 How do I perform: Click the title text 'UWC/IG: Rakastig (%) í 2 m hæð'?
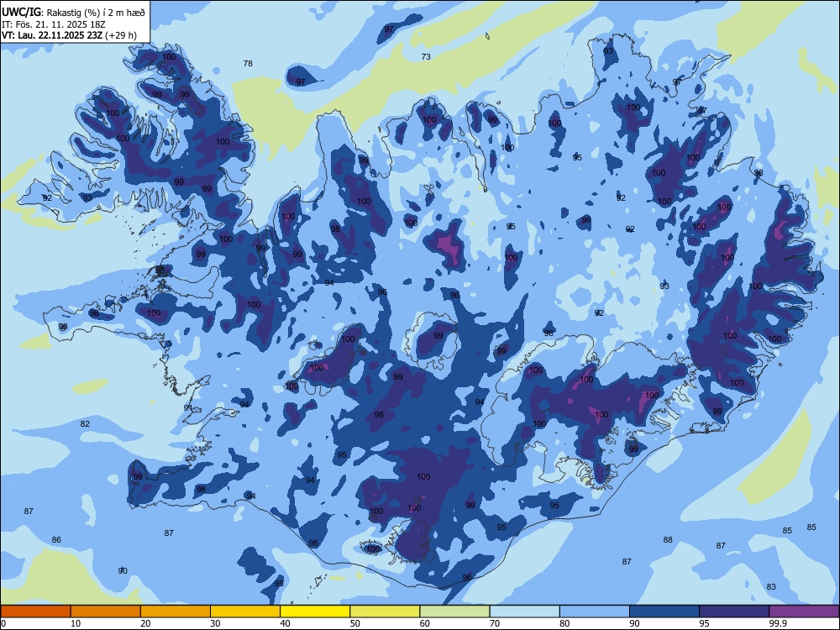pyautogui.click(x=73, y=11)
